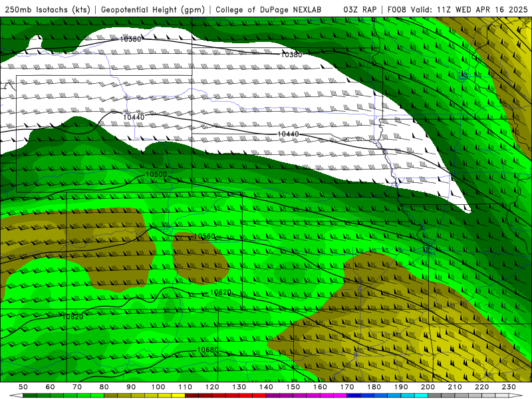Select the 10560 height contour label
The height and width of the screenshot is (399, 532).
(x=205, y=236)
